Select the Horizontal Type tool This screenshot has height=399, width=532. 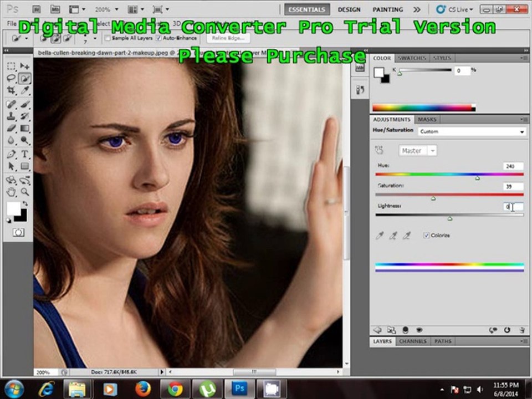point(25,154)
